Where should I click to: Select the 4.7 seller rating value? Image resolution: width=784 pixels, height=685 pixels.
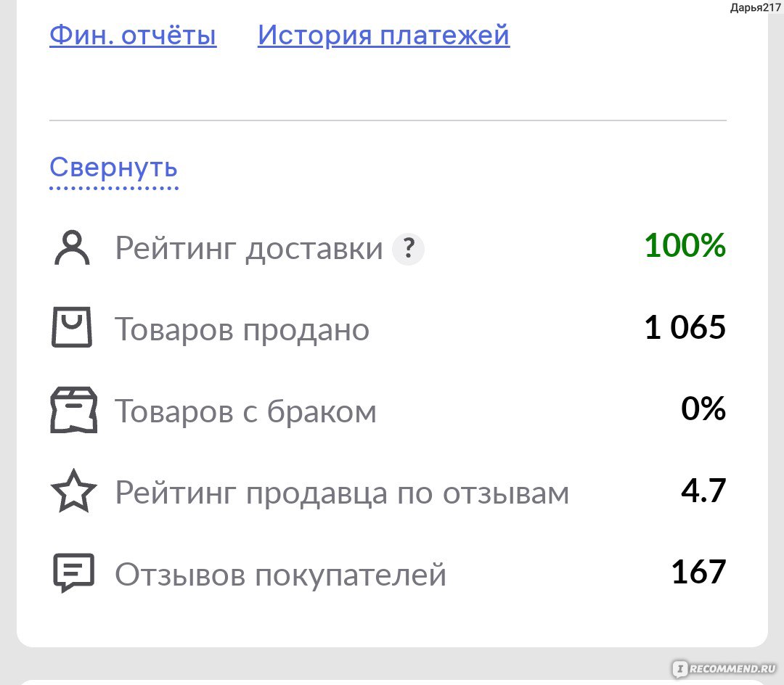(703, 491)
